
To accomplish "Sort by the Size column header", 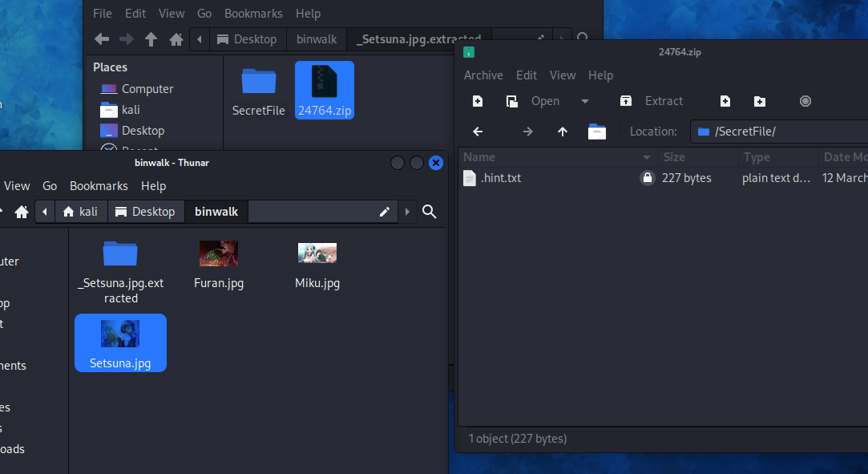I will click(x=698, y=157).
